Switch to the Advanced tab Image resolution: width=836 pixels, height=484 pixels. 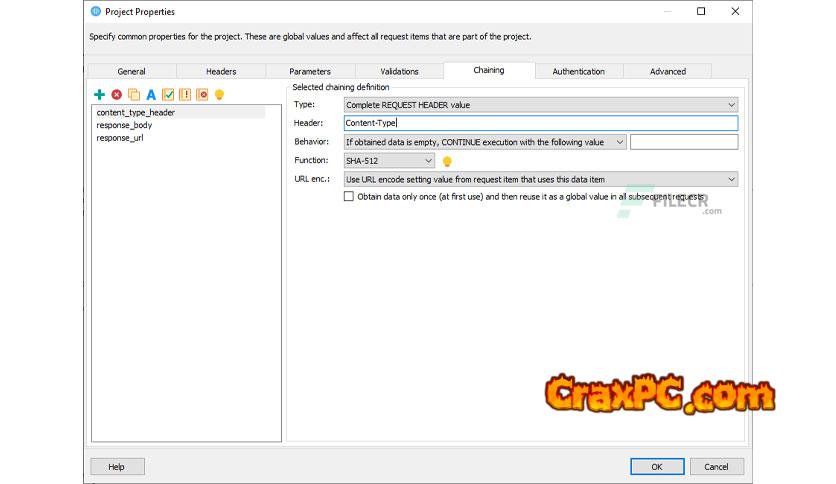tap(668, 71)
